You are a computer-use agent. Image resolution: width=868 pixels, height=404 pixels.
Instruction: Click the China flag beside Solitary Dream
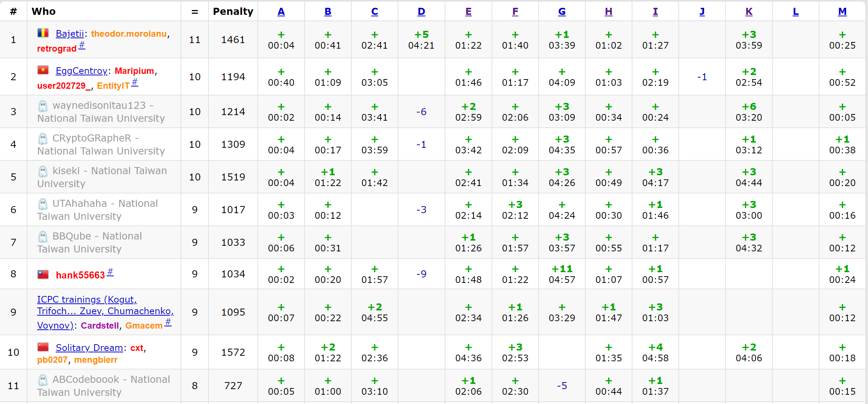pyautogui.click(x=43, y=347)
